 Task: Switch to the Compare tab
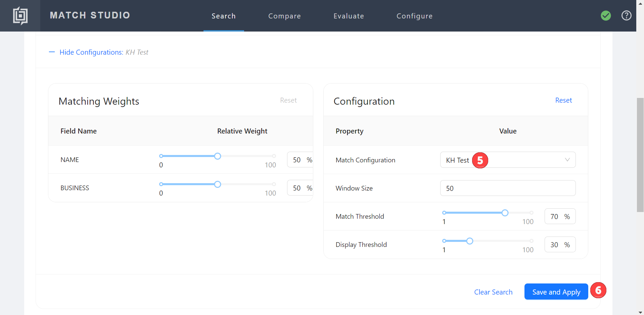click(x=284, y=16)
